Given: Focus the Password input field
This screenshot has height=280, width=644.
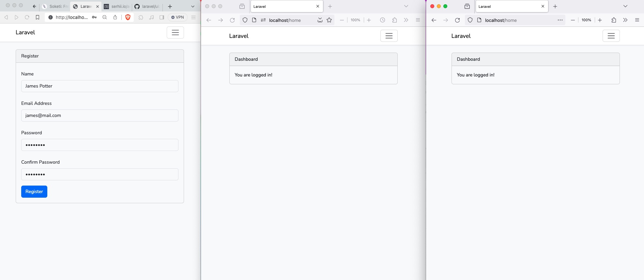Looking at the screenshot, I should pyautogui.click(x=100, y=145).
